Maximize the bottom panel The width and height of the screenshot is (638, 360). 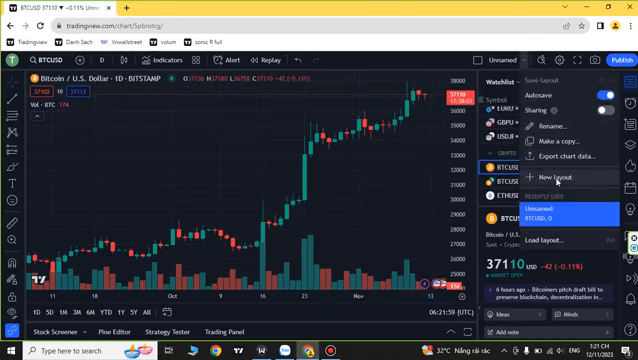pos(468,332)
